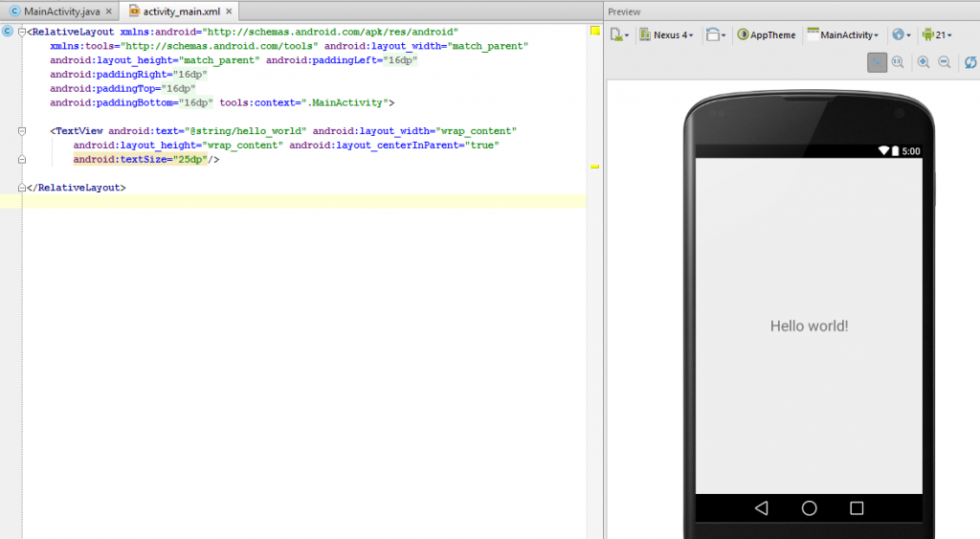Click the AppTheme theme selector

(x=767, y=35)
